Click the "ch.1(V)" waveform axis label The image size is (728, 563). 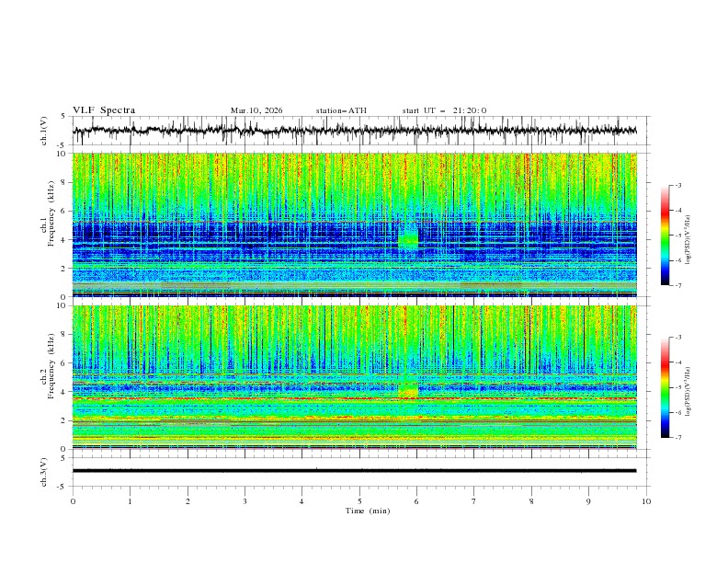click(x=44, y=131)
